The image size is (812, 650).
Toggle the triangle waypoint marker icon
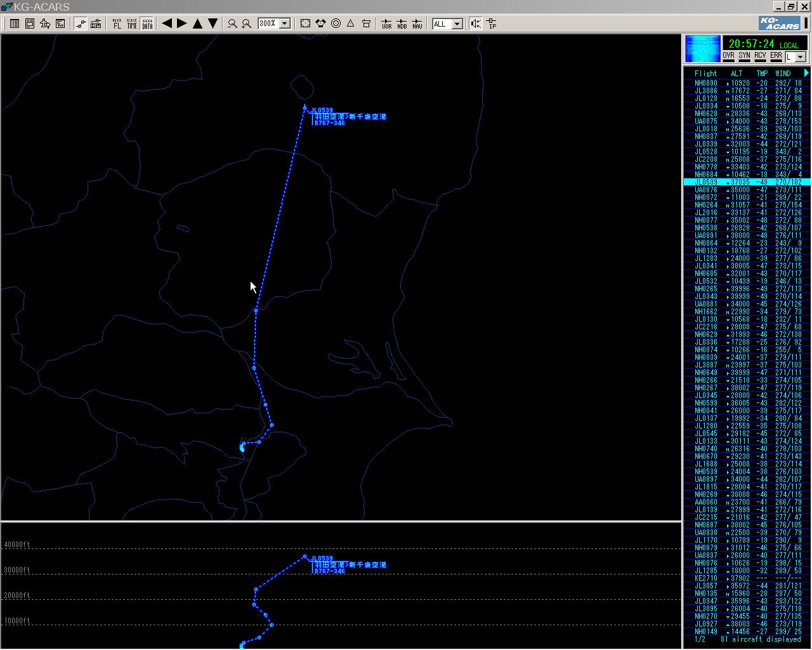pyautogui.click(x=351, y=23)
